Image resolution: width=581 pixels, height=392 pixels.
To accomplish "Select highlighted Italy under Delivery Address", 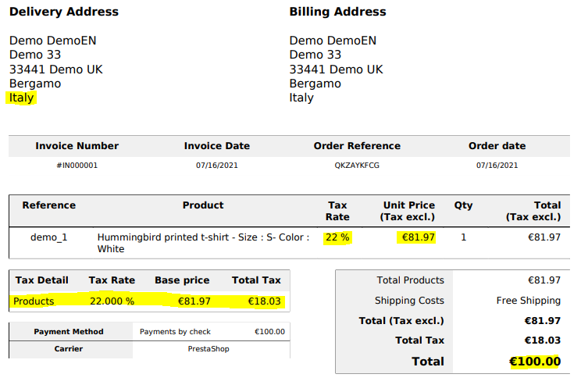I will (22, 98).
